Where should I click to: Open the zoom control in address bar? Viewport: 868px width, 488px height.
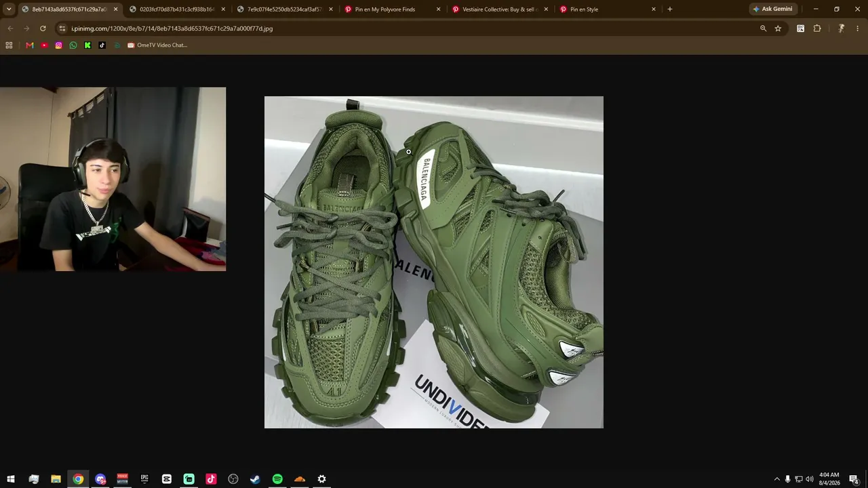(763, 28)
